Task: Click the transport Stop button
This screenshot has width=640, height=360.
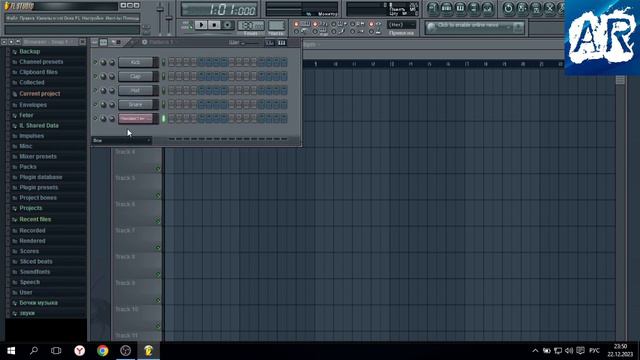Action: (214, 25)
